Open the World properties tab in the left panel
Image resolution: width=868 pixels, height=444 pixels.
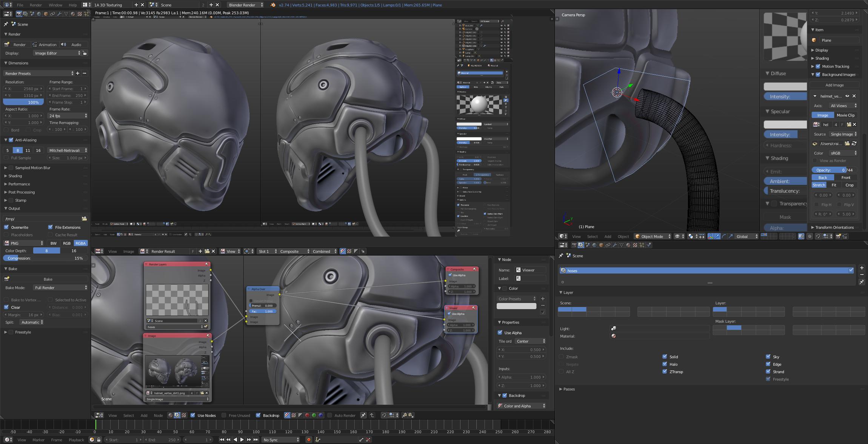39,14
